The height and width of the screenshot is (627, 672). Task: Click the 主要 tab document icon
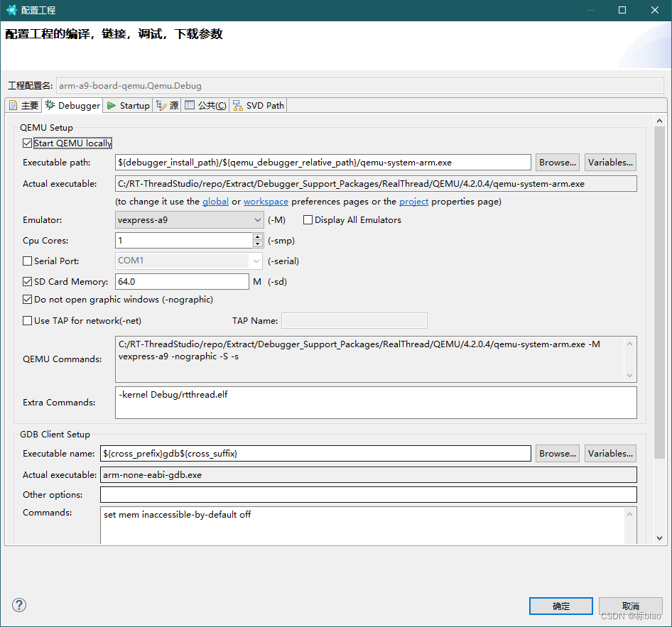point(14,105)
